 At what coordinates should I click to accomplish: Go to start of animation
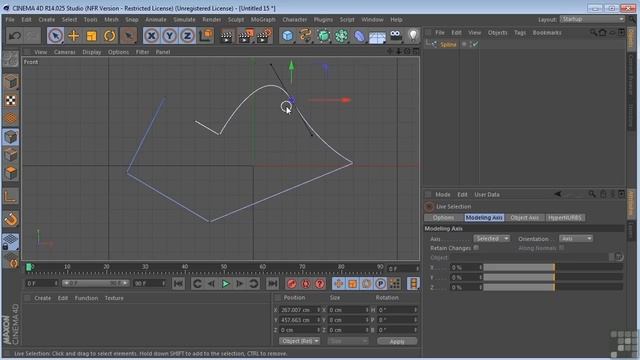pos(178,284)
